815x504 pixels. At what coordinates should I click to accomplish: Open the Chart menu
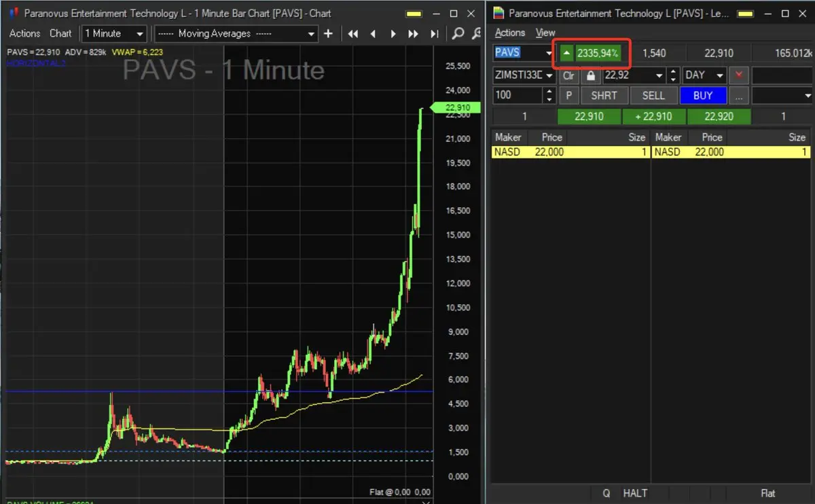[x=60, y=33]
